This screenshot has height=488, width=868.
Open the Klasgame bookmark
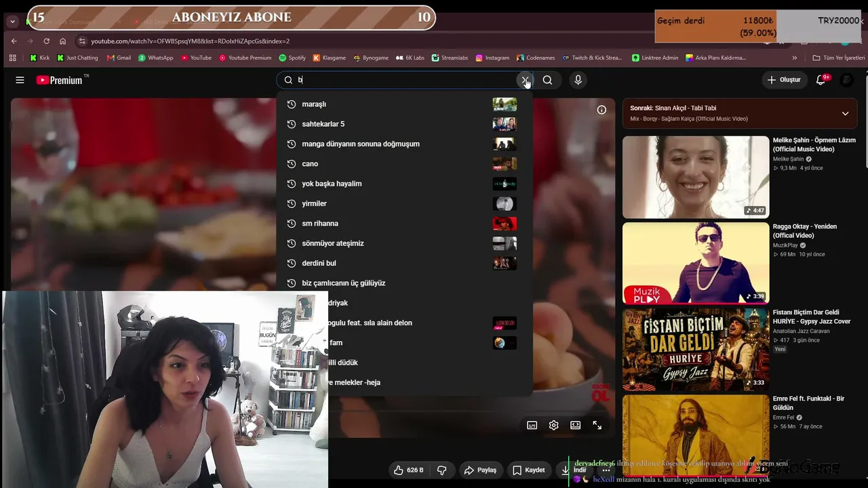click(x=329, y=58)
